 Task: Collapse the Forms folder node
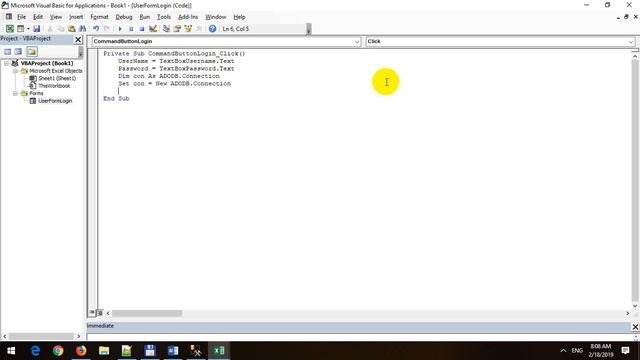[15, 93]
